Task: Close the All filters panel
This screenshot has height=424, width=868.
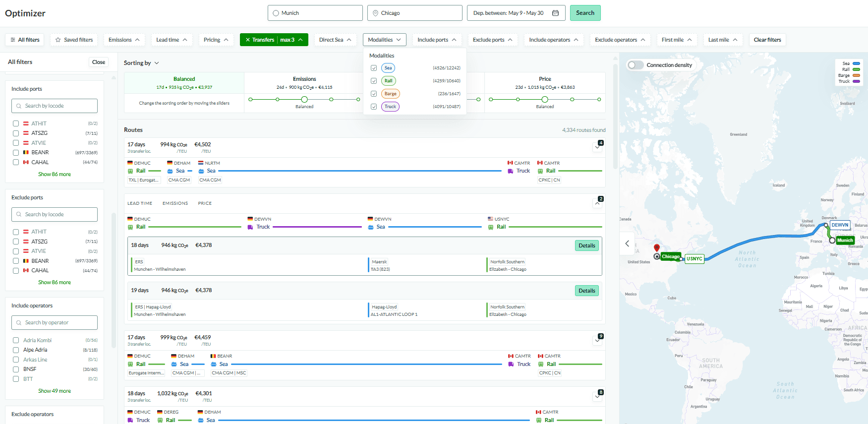Action: pos(99,62)
